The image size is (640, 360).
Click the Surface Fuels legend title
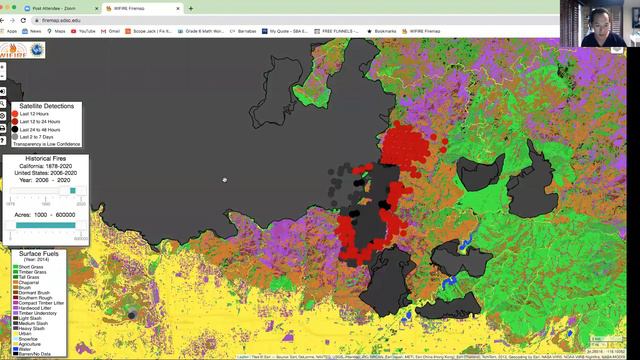pos(39,254)
